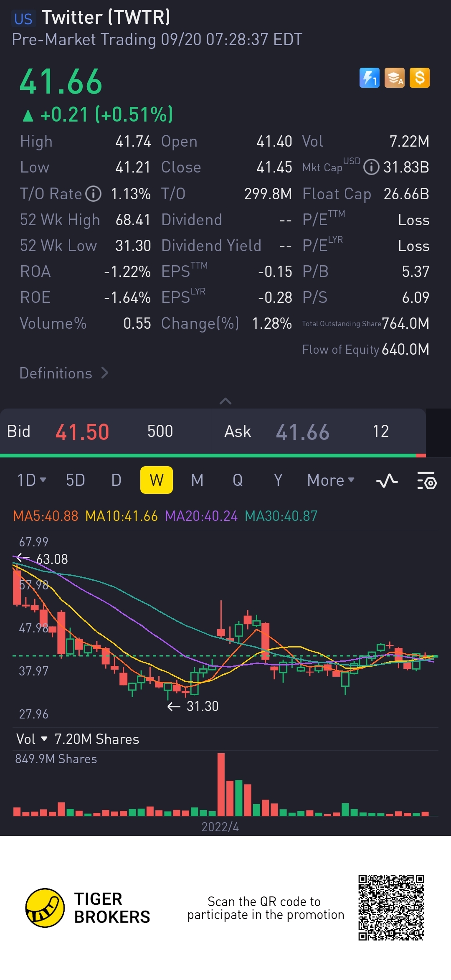Tap the MA30:40.87 label
The image size is (451, 980).
pos(281,516)
